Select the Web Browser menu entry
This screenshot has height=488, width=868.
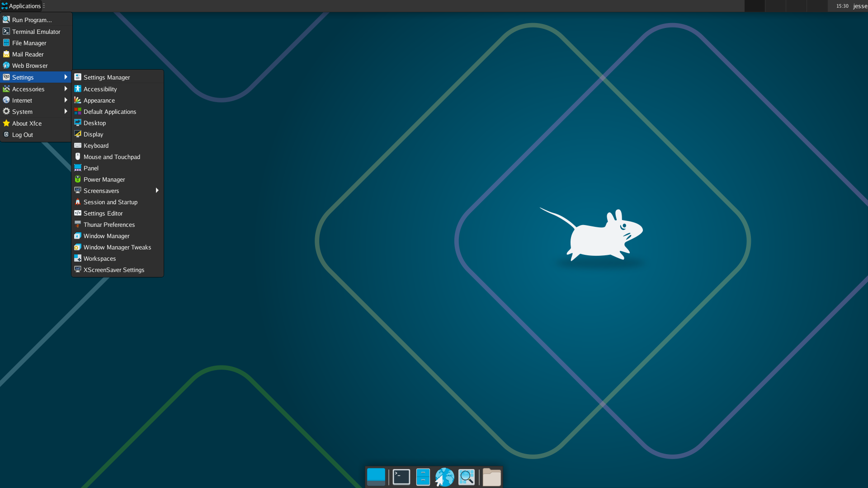click(36, 66)
